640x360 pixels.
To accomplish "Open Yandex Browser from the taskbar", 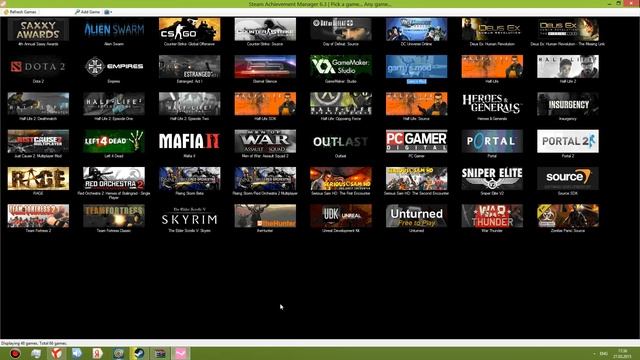I will [57, 353].
